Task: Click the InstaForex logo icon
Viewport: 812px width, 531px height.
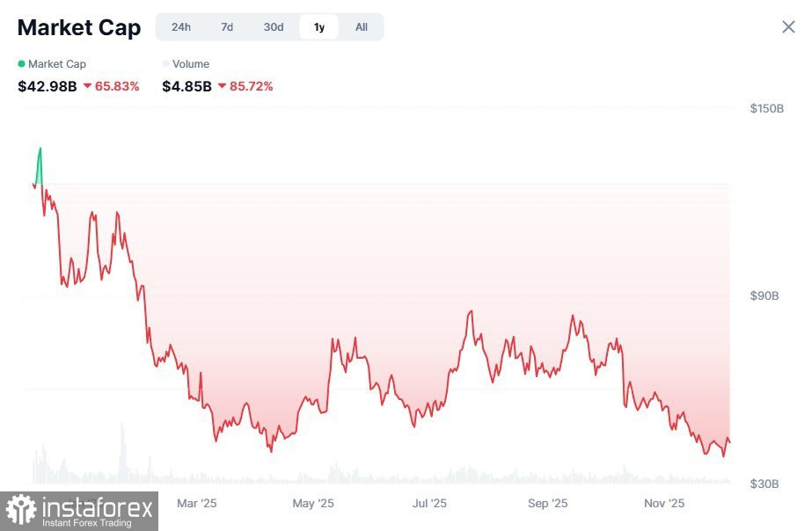Action: click(21, 511)
